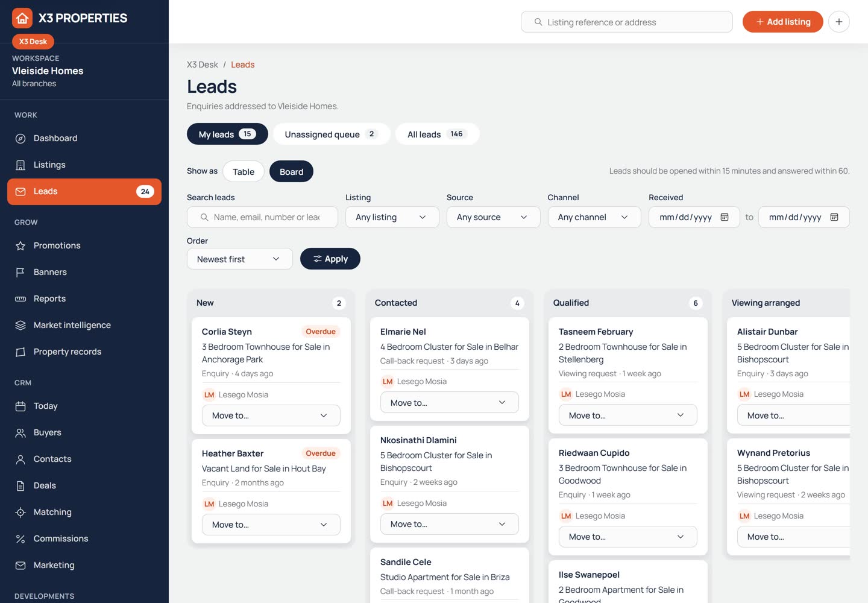Image resolution: width=868 pixels, height=603 pixels.
Task: Open Move to dropdown on Riedwaan Cupido card
Action: [627, 537]
